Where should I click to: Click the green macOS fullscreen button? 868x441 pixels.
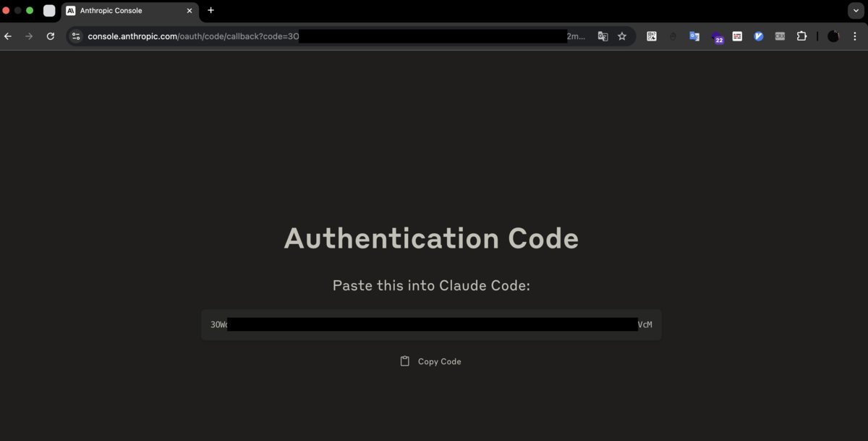pos(30,11)
